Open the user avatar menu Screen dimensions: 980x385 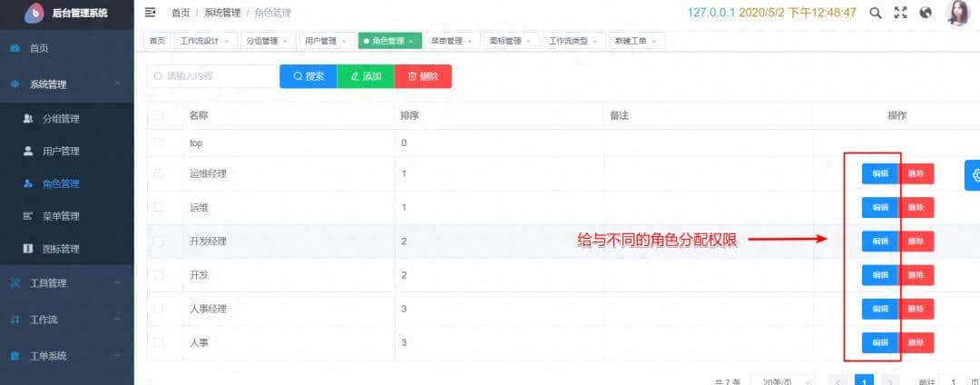pyautogui.click(x=957, y=13)
